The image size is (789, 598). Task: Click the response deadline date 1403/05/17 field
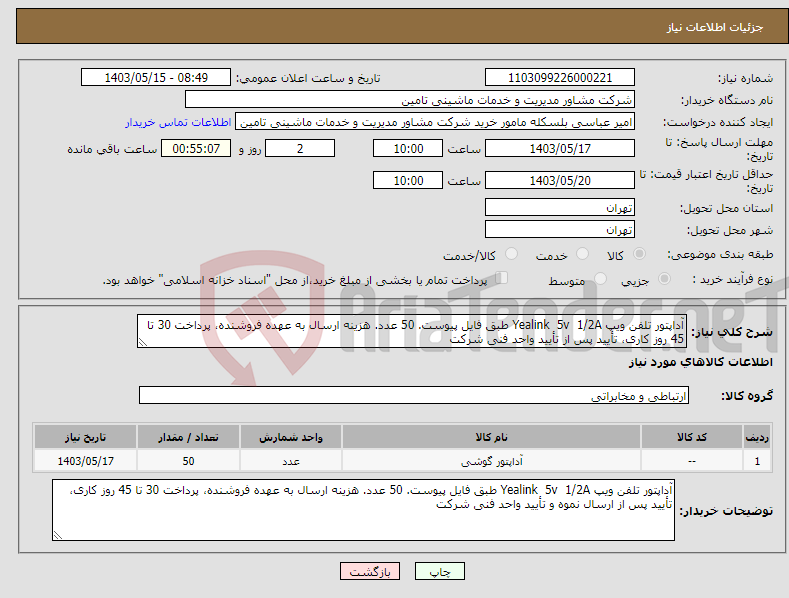pyautogui.click(x=560, y=148)
